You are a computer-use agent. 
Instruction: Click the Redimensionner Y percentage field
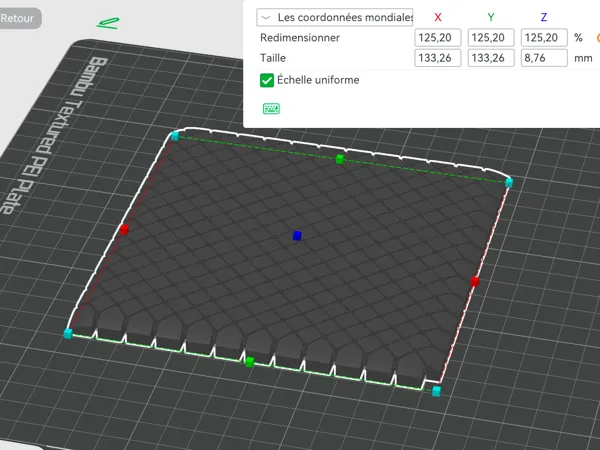[491, 38]
